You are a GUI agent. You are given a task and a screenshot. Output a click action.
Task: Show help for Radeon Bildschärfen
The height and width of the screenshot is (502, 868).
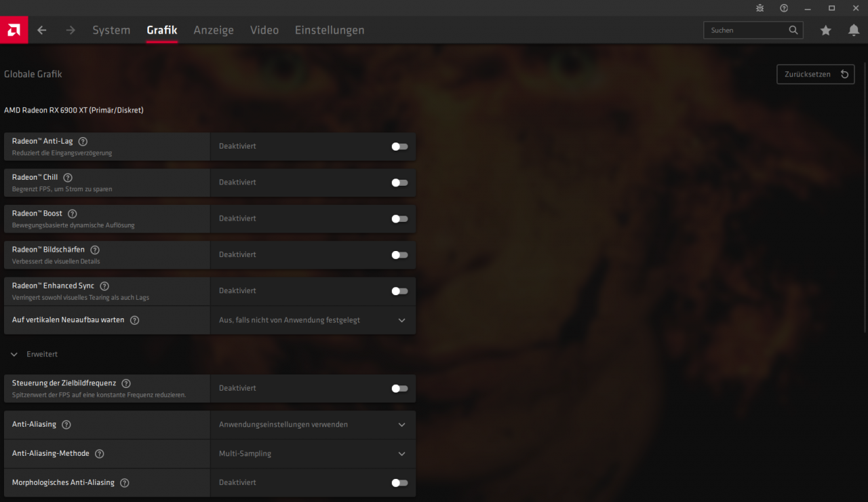point(95,250)
